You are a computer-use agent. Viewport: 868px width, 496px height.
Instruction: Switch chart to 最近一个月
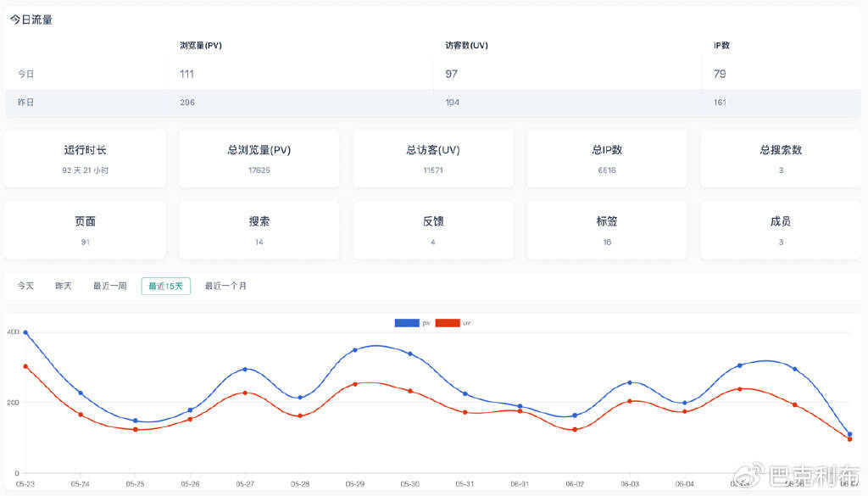225,286
